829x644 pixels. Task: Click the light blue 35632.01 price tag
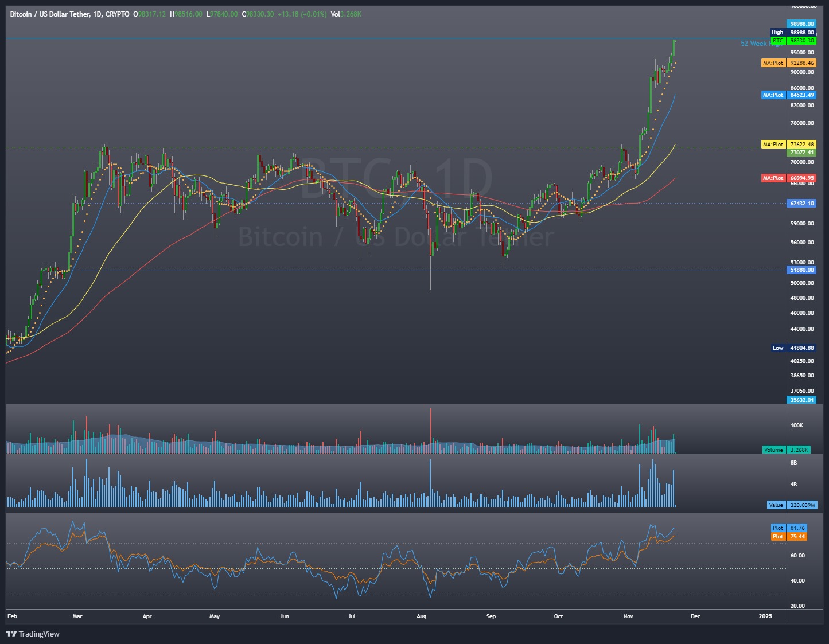click(801, 400)
